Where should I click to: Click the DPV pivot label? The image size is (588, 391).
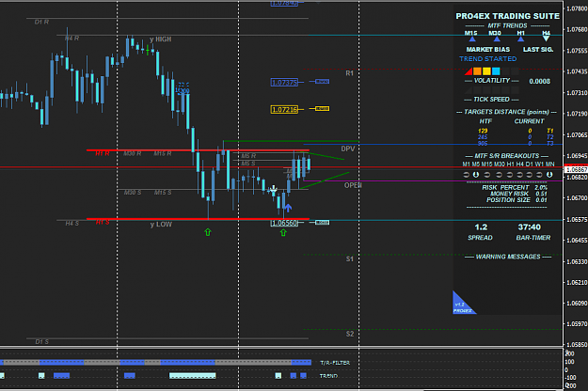[x=347, y=149]
